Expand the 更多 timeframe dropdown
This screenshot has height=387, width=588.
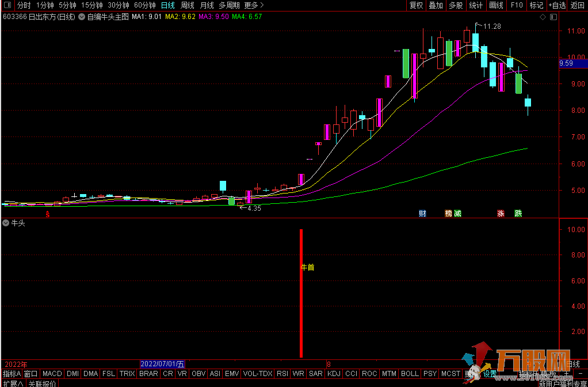(254, 5)
